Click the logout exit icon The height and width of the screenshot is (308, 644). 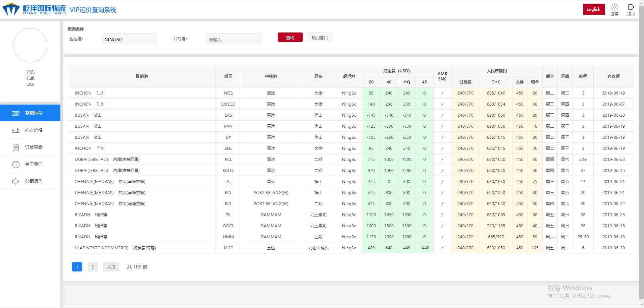pos(631,7)
